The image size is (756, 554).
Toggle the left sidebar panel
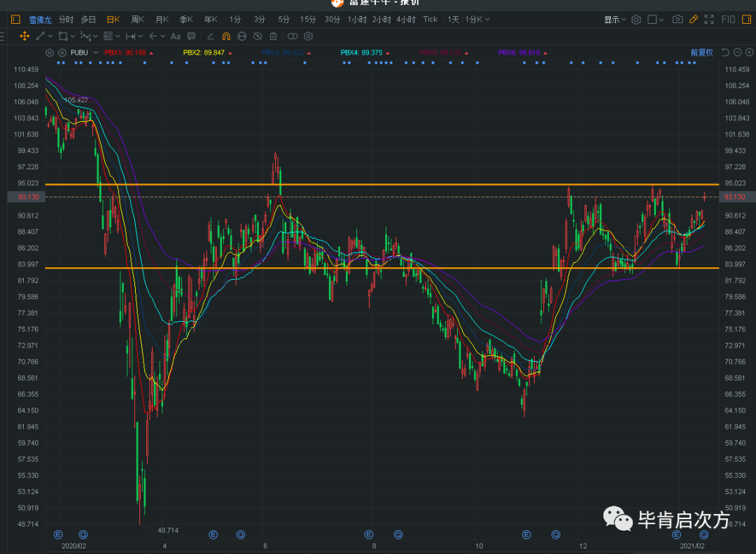[x=15, y=20]
